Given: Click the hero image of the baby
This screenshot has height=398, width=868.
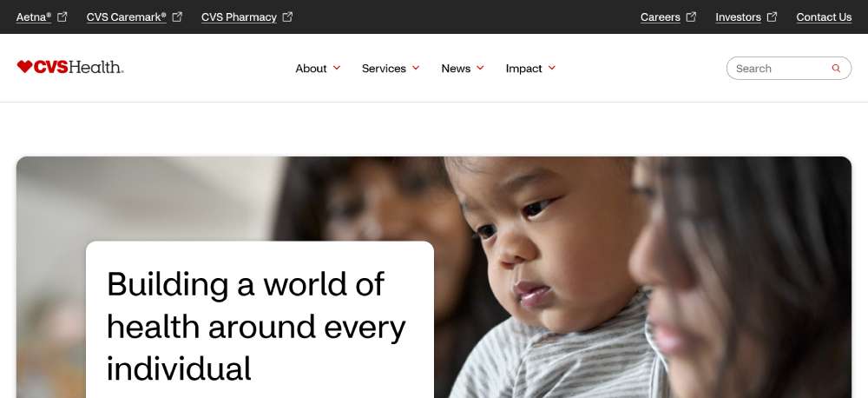Looking at the screenshot, I should [554, 277].
